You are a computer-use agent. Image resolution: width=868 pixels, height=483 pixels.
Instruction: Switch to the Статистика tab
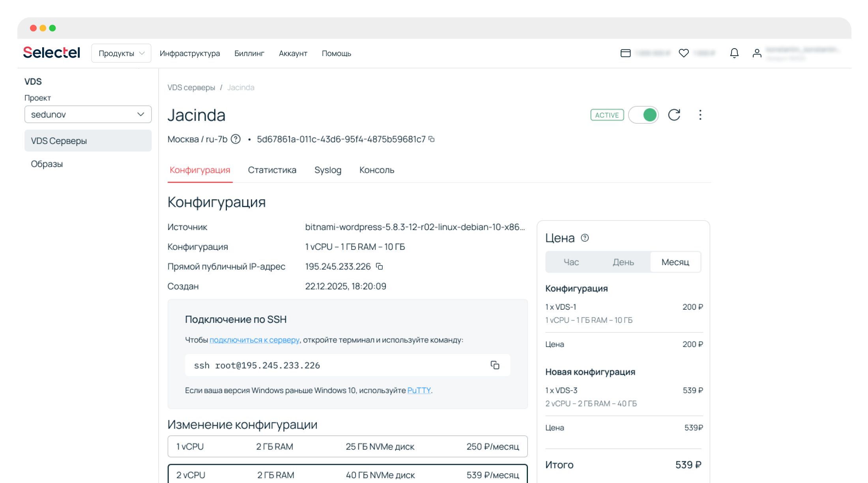[x=272, y=170]
